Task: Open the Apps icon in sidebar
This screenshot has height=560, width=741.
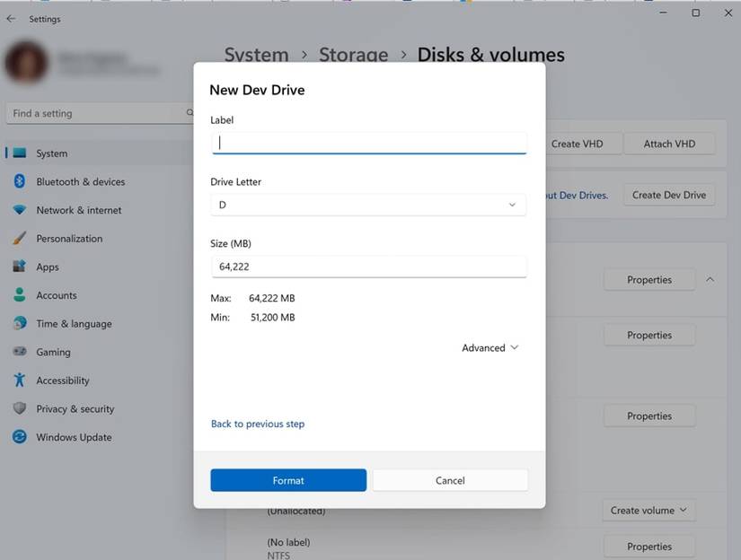Action: pyautogui.click(x=20, y=267)
